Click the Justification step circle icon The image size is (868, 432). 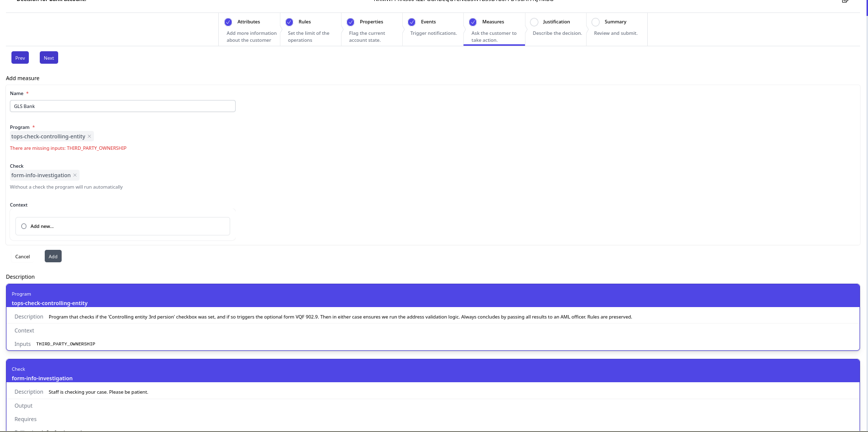pos(534,22)
